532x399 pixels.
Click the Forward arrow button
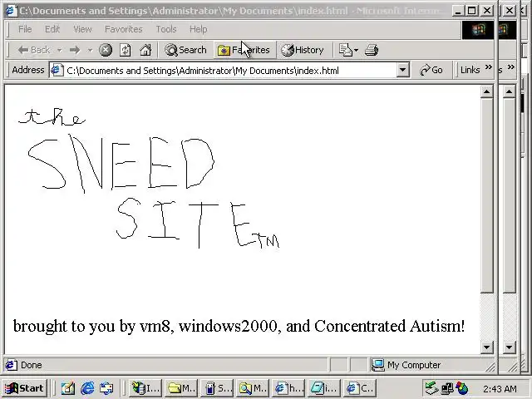[x=75, y=50]
